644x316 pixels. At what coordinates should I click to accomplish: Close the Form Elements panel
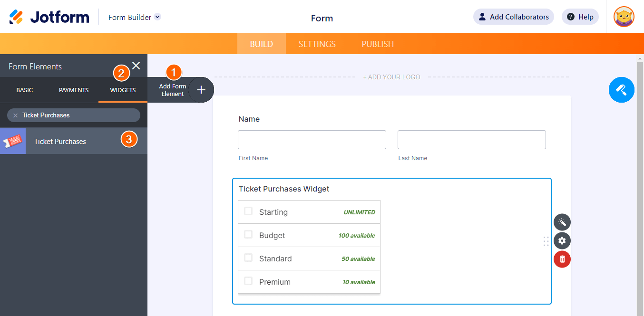coord(136,66)
